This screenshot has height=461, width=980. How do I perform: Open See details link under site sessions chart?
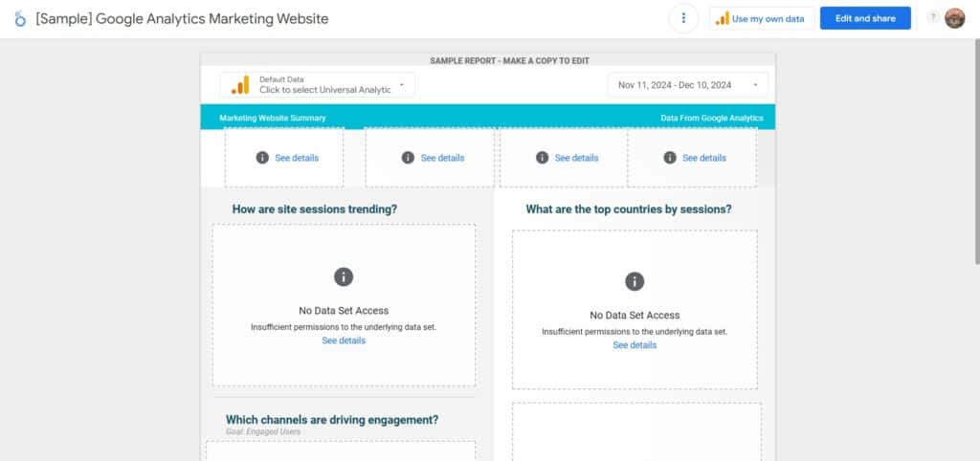point(344,340)
